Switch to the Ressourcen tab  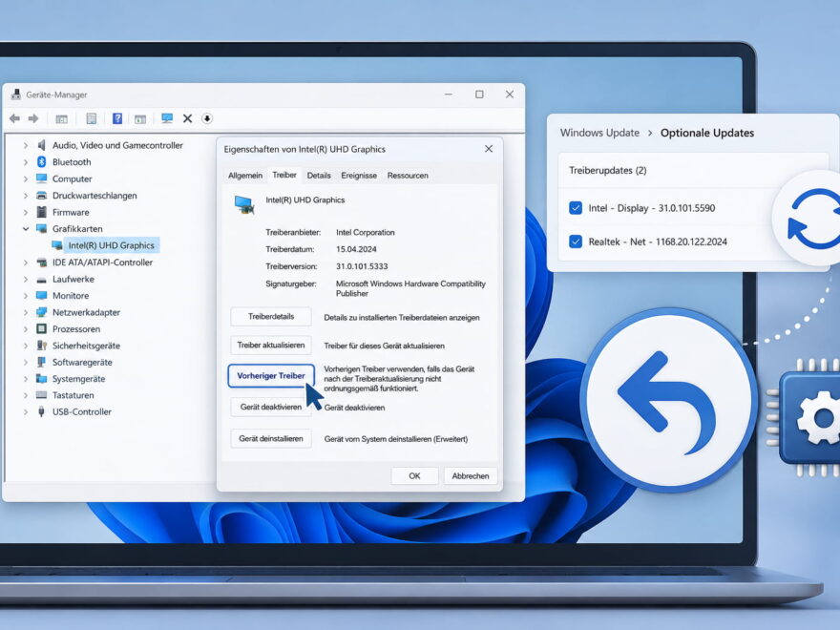pyautogui.click(x=408, y=176)
